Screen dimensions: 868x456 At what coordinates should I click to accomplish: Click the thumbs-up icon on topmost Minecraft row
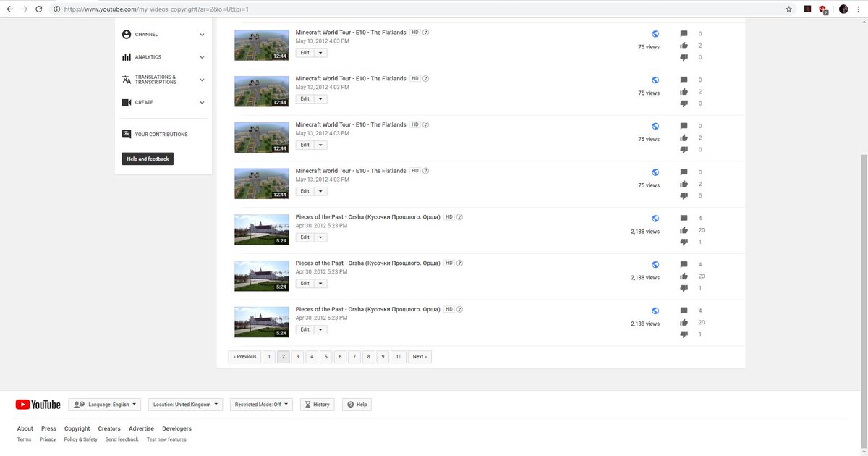pyautogui.click(x=684, y=46)
